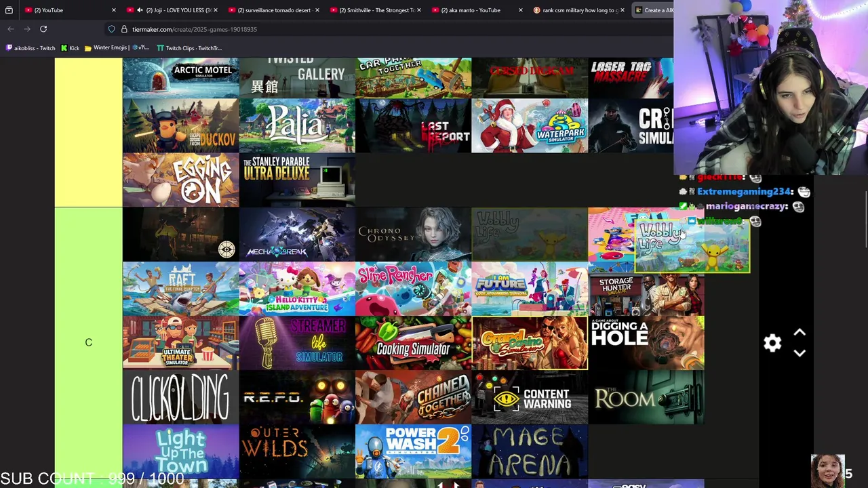Select The Room game tile

pyautogui.click(x=646, y=397)
